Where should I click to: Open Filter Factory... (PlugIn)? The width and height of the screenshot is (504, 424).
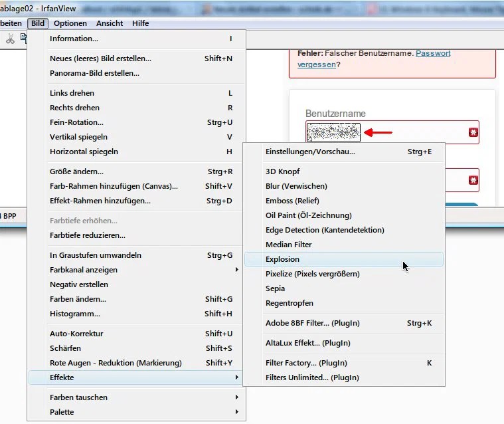click(x=344, y=363)
